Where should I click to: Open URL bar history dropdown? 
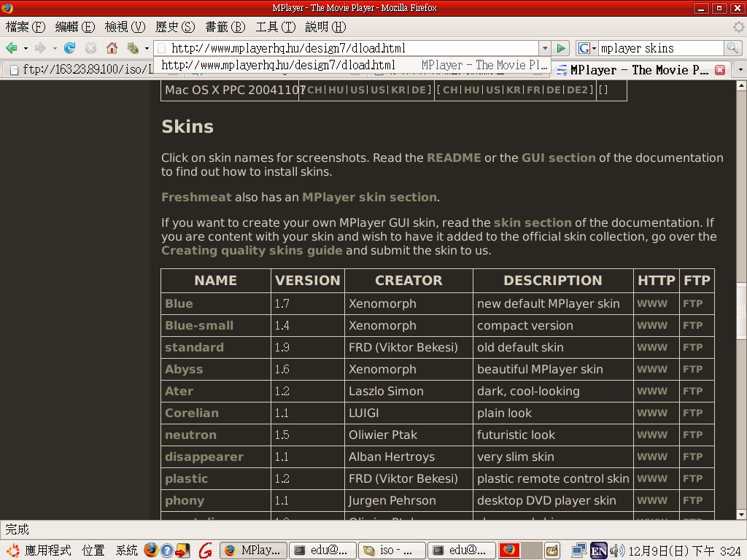pos(545,48)
